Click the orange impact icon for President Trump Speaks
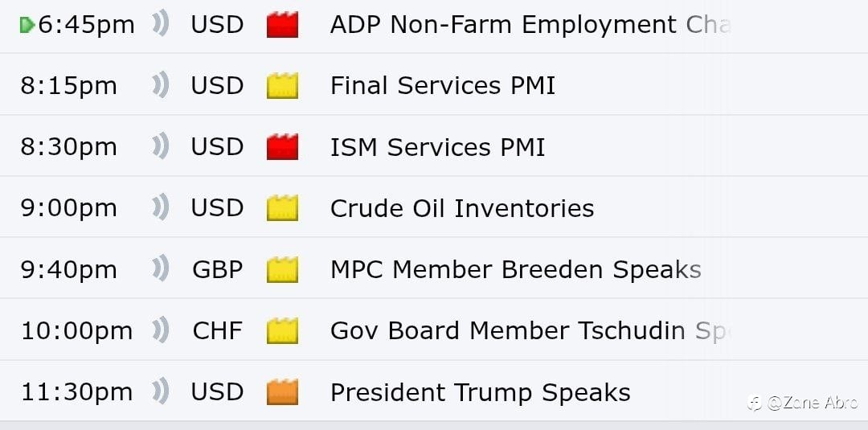 [x=282, y=392]
